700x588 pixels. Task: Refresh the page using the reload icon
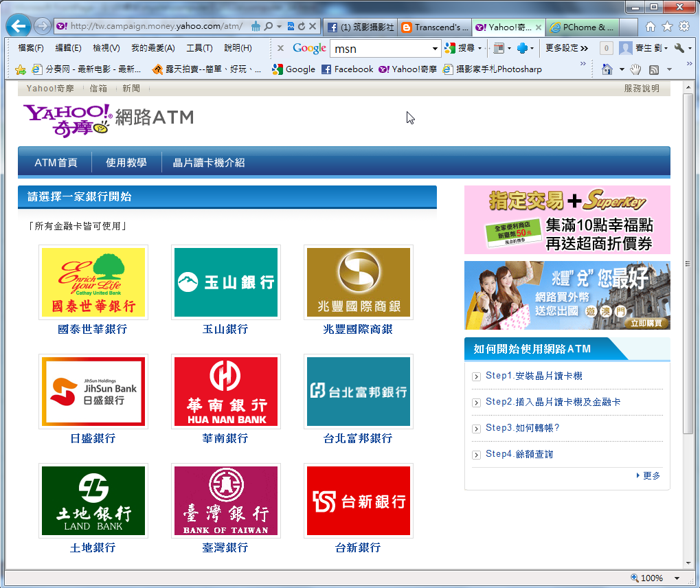[x=302, y=26]
